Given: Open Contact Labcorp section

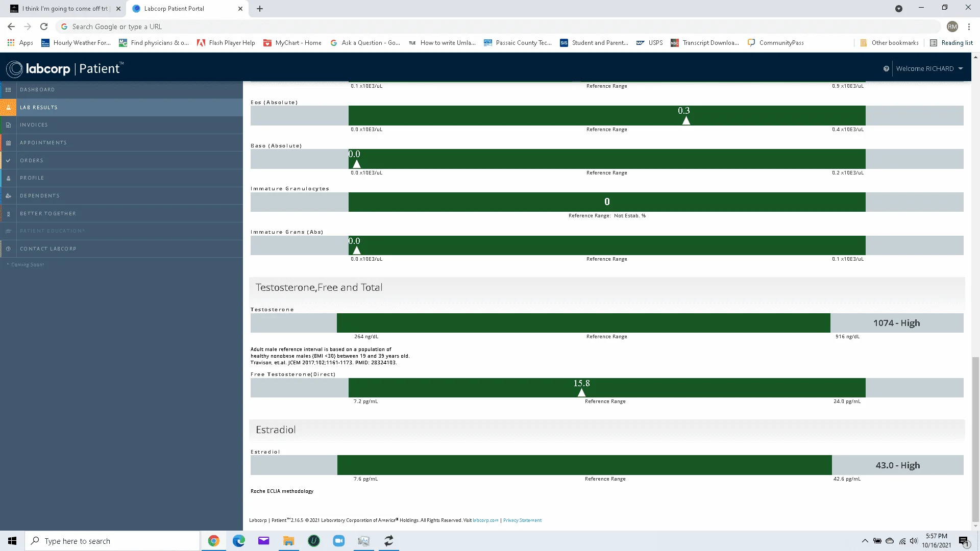Looking at the screenshot, I should (48, 248).
